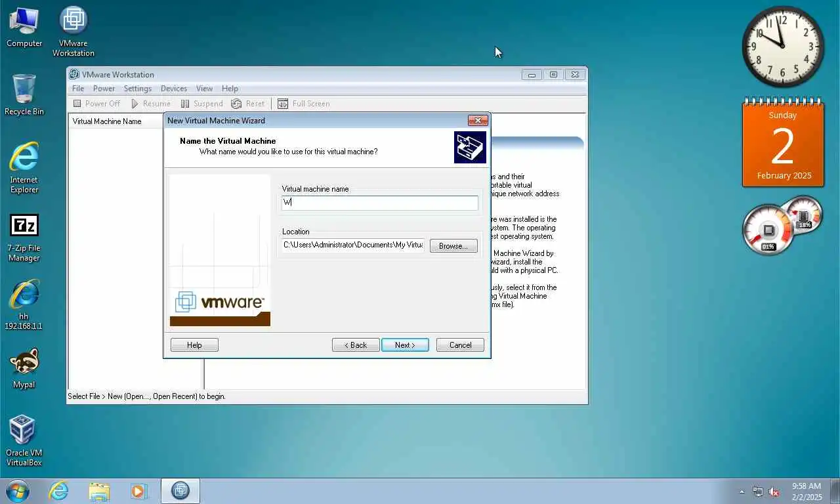Click the Virtual machine name field
Screen dimensions: 840x504
380,203
